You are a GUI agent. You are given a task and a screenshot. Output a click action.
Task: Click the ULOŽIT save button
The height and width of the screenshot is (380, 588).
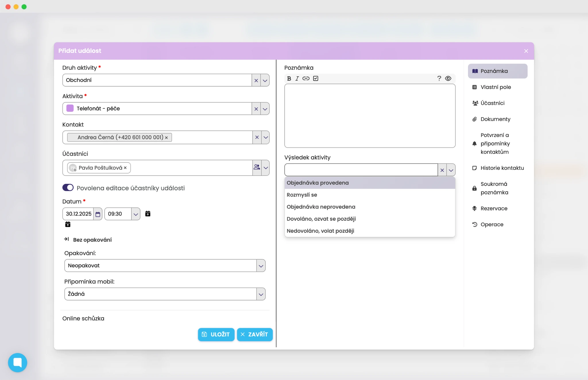point(216,334)
